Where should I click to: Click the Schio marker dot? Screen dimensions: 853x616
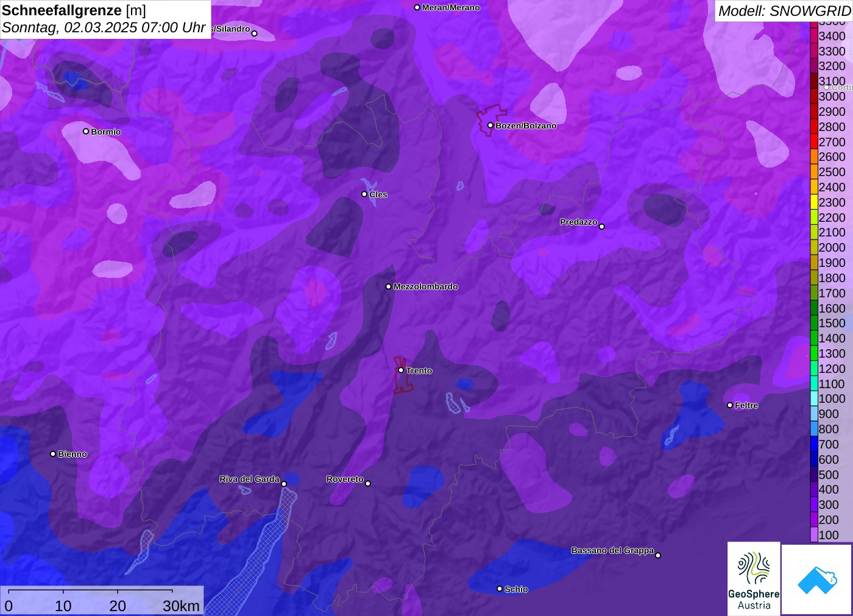pyautogui.click(x=500, y=589)
